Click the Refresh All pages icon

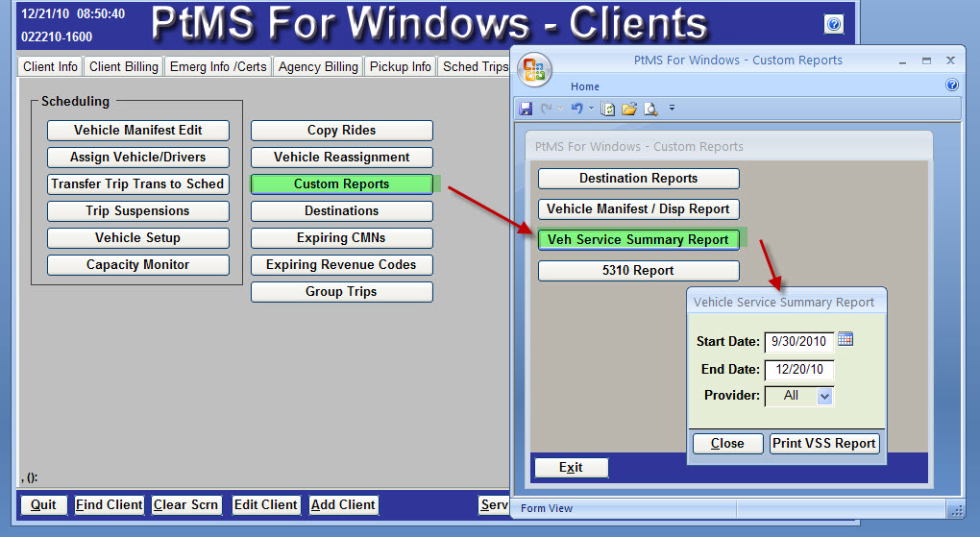607,109
